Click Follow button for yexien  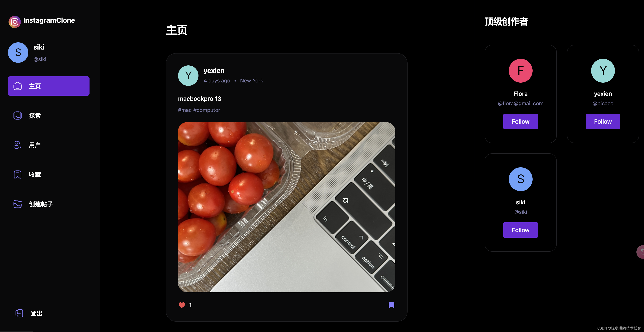pos(603,121)
